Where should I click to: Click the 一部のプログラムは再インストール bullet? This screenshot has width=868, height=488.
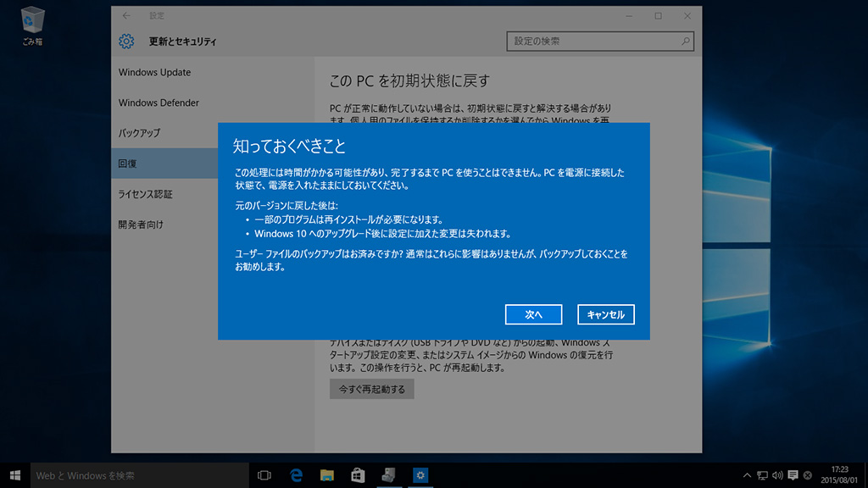(x=348, y=219)
